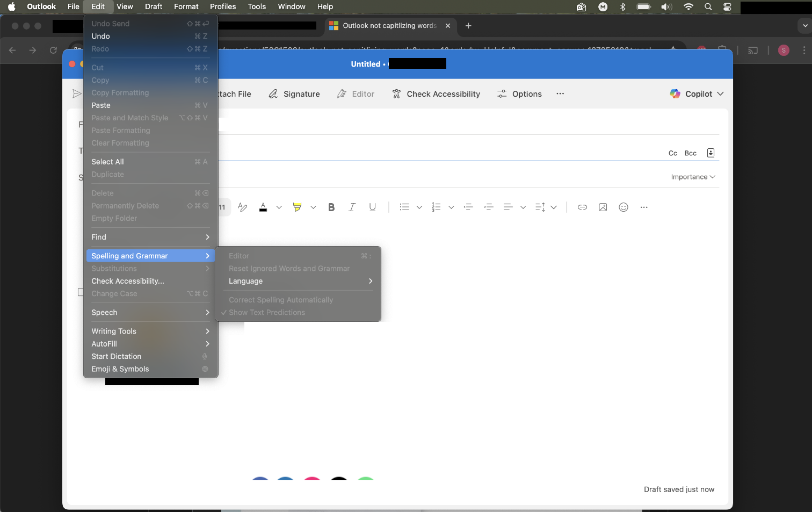The height and width of the screenshot is (512, 812).
Task: Toggle bold formatting
Action: tap(331, 207)
